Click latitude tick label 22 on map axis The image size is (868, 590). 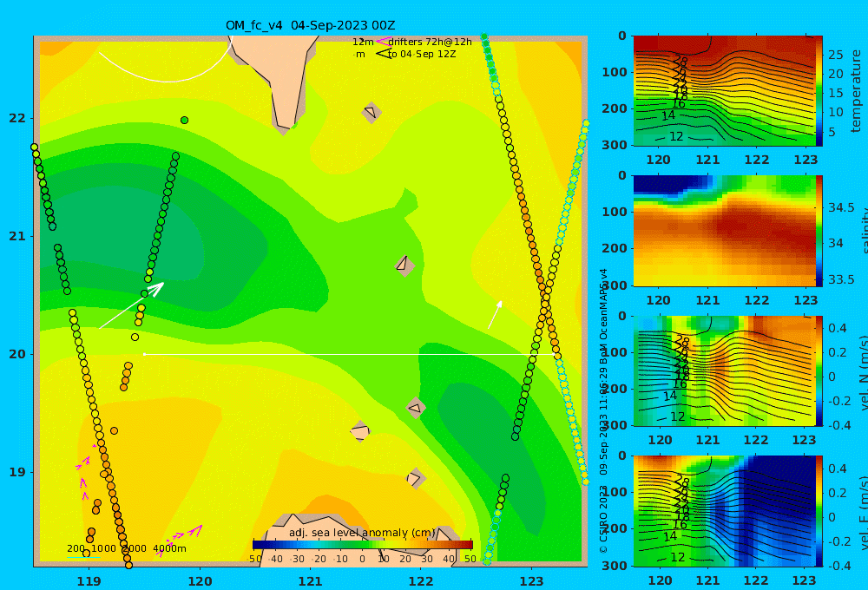click(17, 119)
